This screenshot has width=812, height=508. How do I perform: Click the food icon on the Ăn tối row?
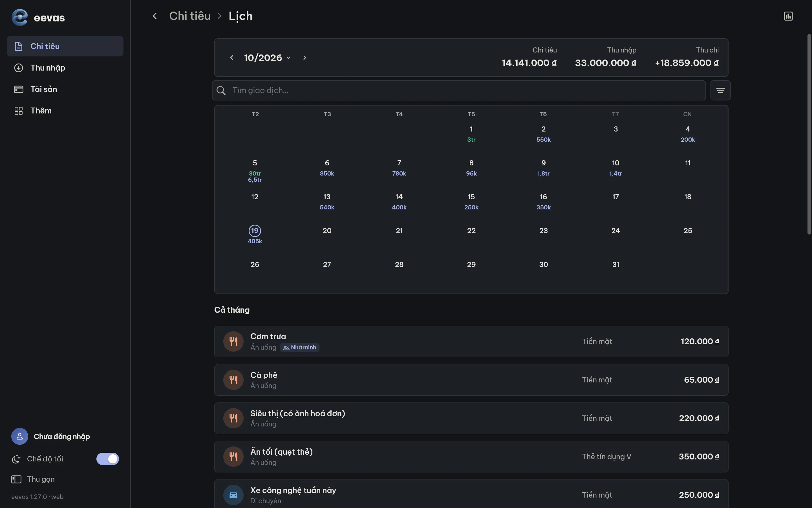tap(233, 456)
